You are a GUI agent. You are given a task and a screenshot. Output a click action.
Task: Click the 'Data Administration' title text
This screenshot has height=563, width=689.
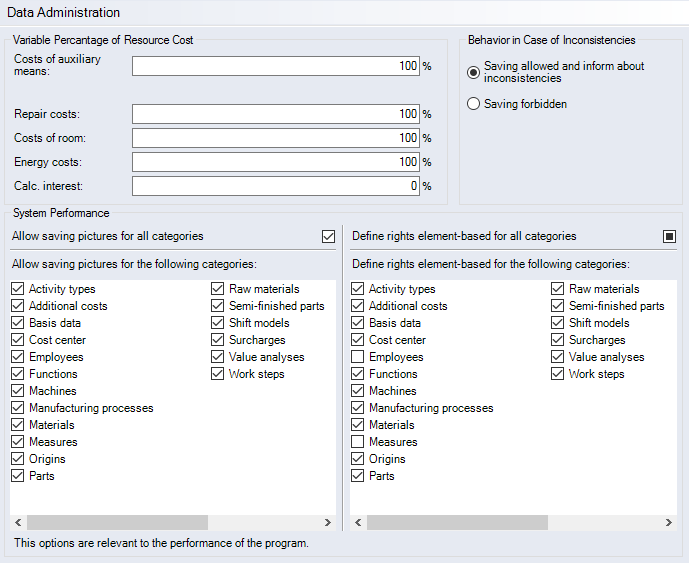[63, 12]
